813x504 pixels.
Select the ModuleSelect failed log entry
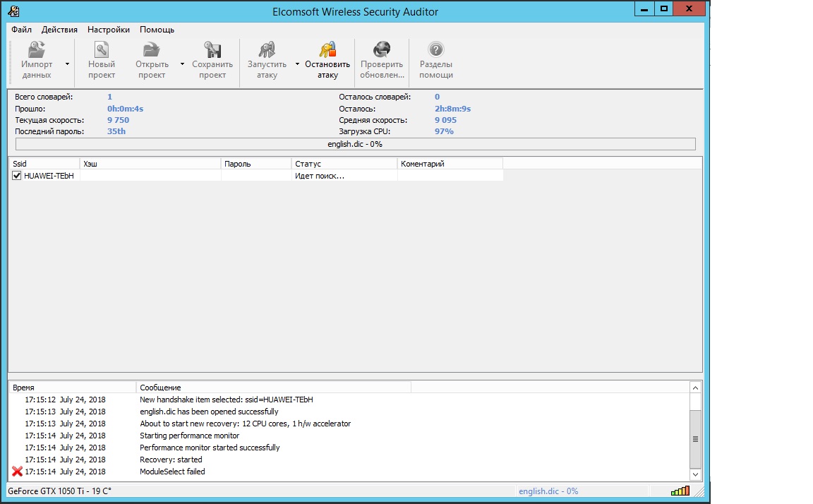point(172,472)
